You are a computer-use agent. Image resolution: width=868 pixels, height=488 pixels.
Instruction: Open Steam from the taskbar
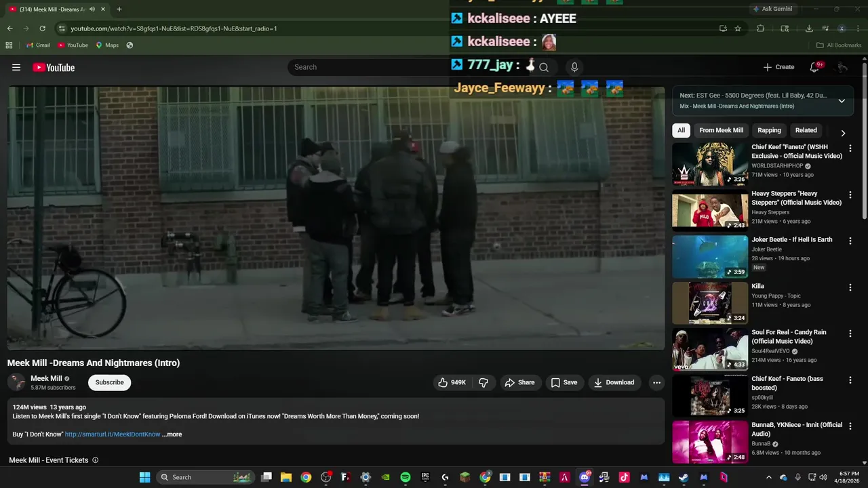(684, 477)
